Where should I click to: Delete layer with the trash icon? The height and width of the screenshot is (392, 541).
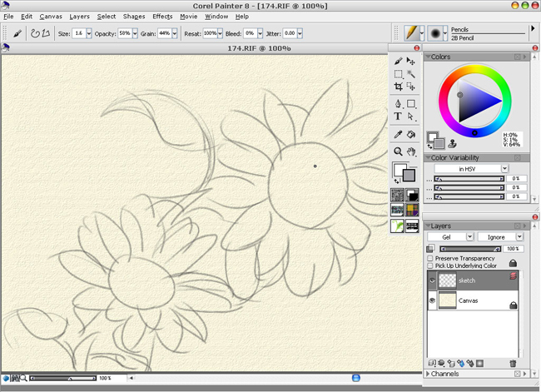coord(513,363)
